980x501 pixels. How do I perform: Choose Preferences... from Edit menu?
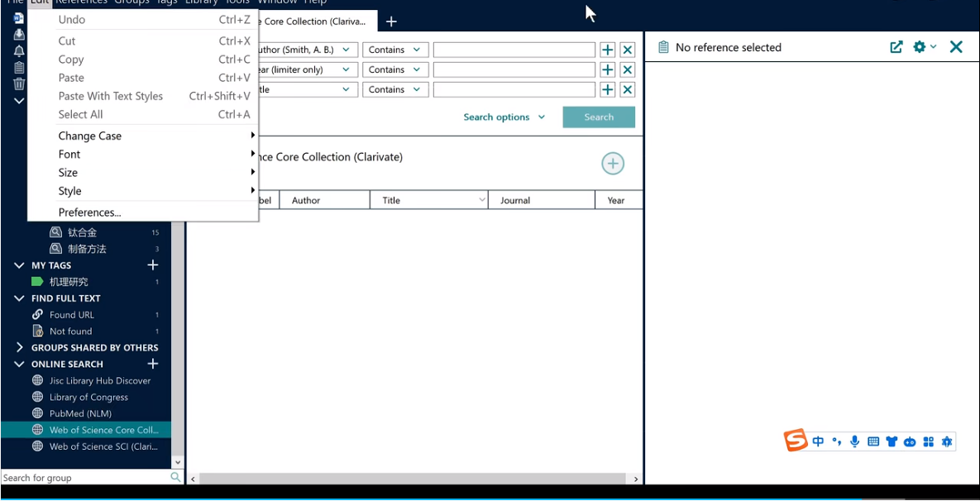[x=143, y=212]
